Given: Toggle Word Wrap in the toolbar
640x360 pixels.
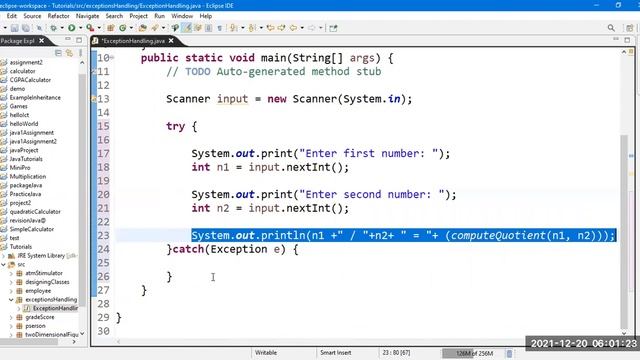Looking at the screenshot, I should (x=198, y=28).
